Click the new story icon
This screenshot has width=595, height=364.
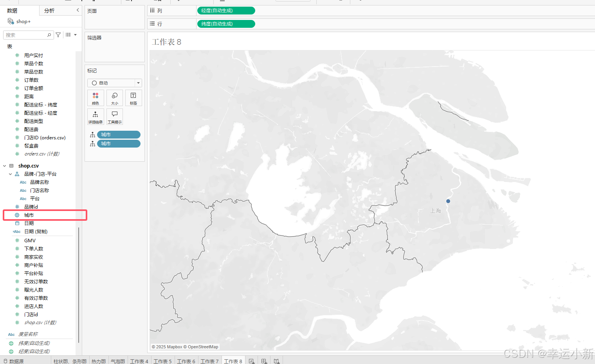277,361
